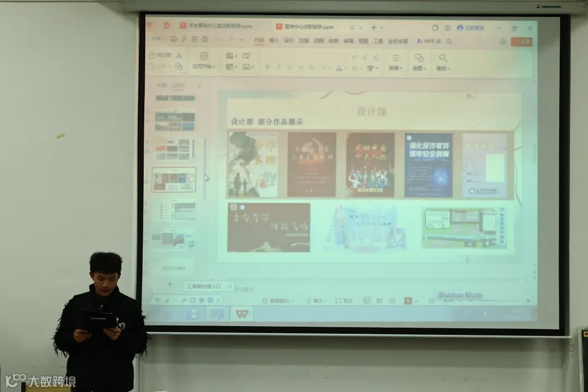Toggle 备注 notes pane in status bar
Viewport: 588px width, 392px height.
316,301
